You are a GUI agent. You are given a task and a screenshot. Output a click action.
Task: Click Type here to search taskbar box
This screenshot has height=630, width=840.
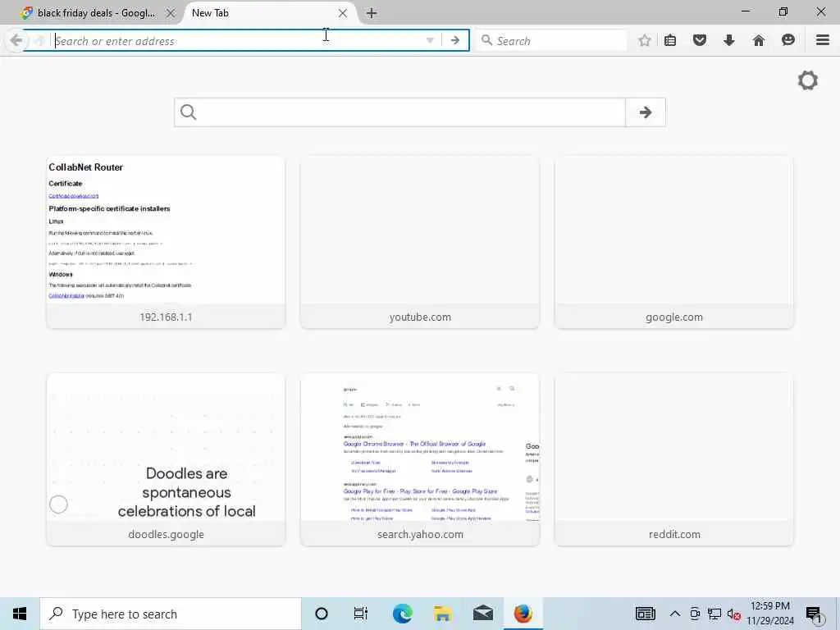(x=171, y=614)
